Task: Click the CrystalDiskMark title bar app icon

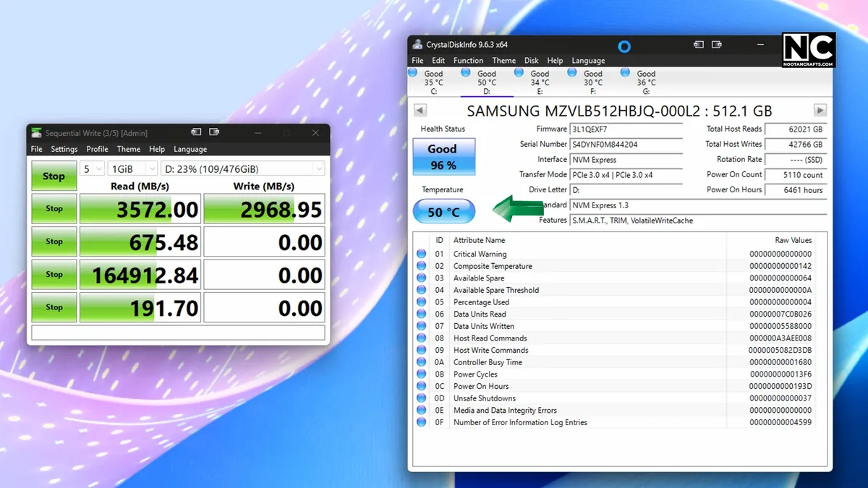Action: 36,133
